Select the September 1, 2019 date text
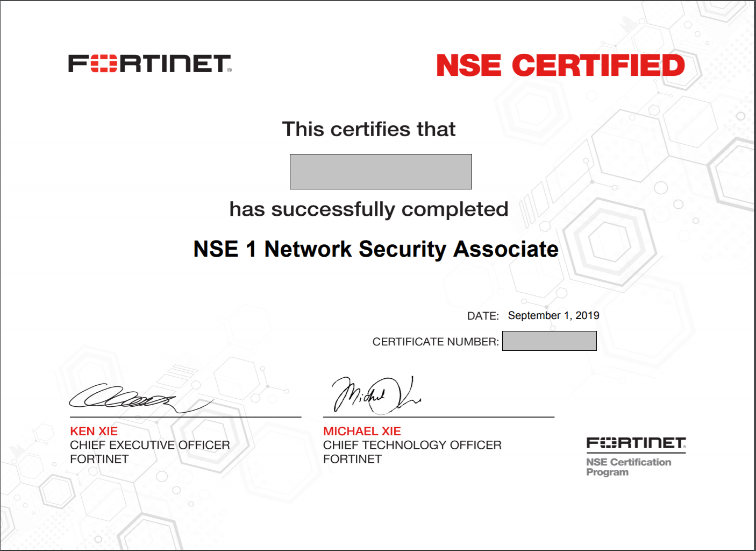The width and height of the screenshot is (756, 551). 553,315
